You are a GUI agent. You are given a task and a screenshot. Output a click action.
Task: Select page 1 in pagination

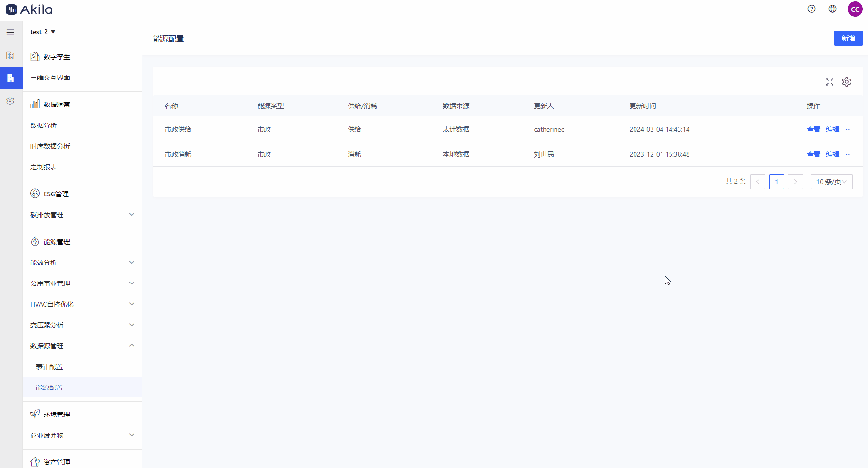click(x=777, y=182)
